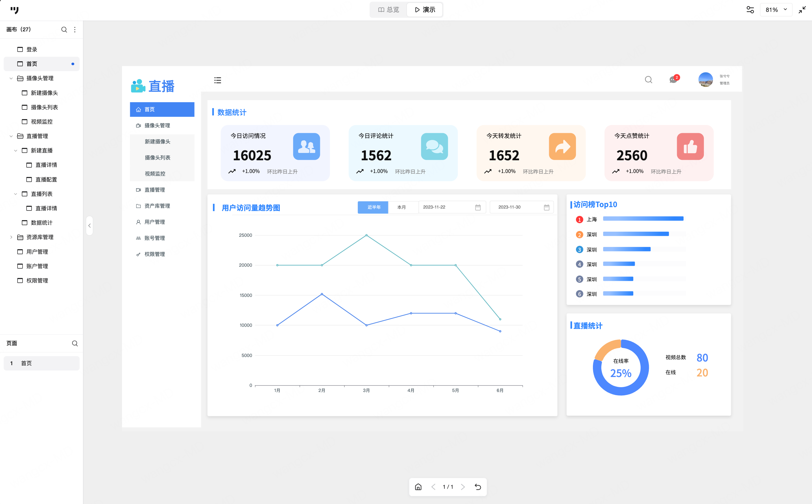Open 用户管理 in the dashboard sidebar
This screenshot has width=812, height=504.
click(154, 222)
